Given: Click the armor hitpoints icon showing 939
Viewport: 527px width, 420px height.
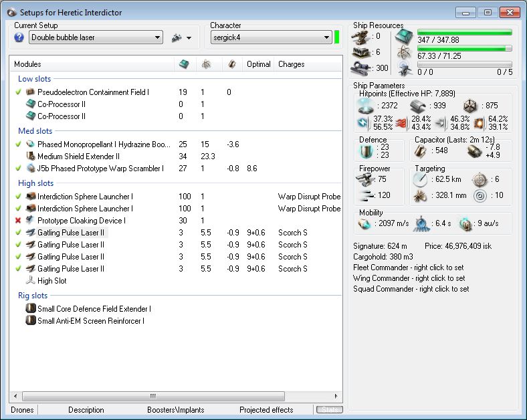Looking at the screenshot, I should (x=418, y=106).
